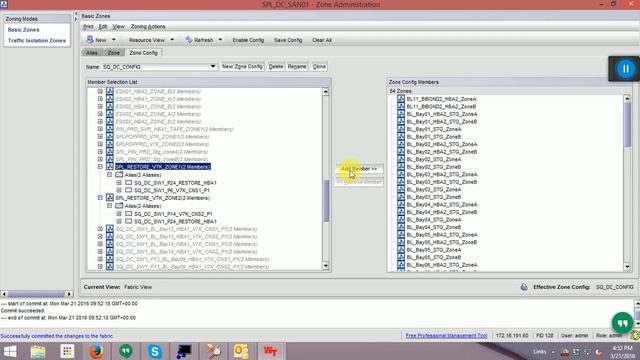Click the zone icon of BL_Bay03_STG_ZoneB
Image resolution: width=640 pixels, height=360 pixels.
pos(401,197)
